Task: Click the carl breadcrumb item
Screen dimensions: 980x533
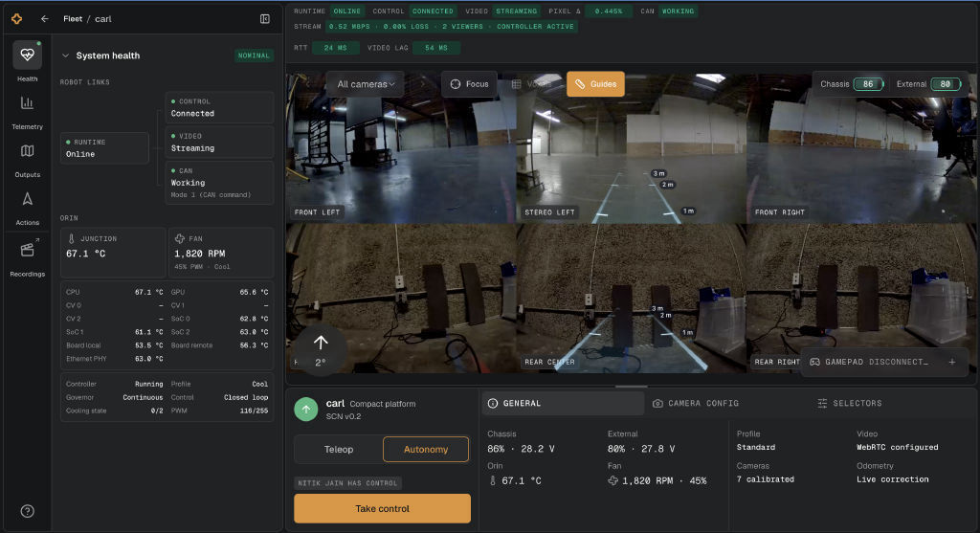Action: point(103,19)
